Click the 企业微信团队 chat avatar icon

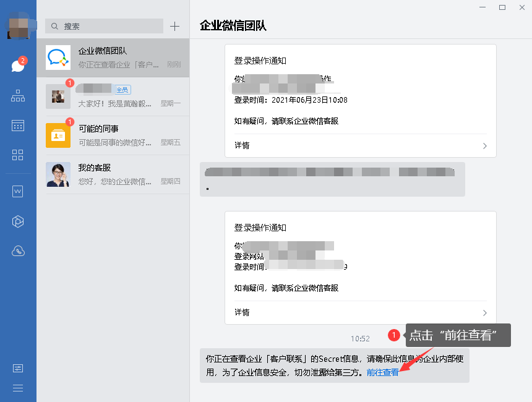point(58,58)
